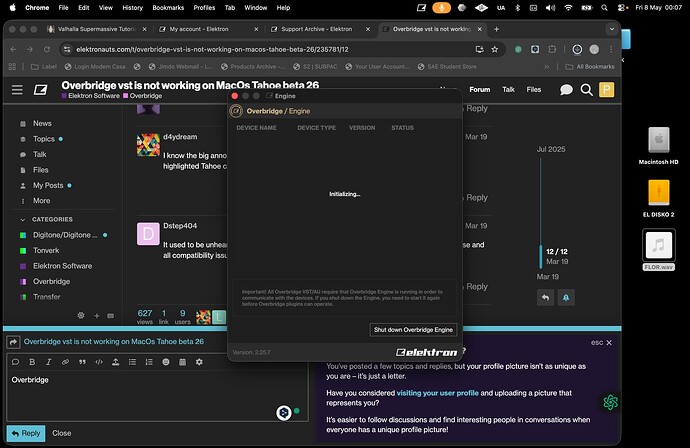Open the yellow P user profile avatar
The width and height of the screenshot is (690, 448).
tap(606, 90)
